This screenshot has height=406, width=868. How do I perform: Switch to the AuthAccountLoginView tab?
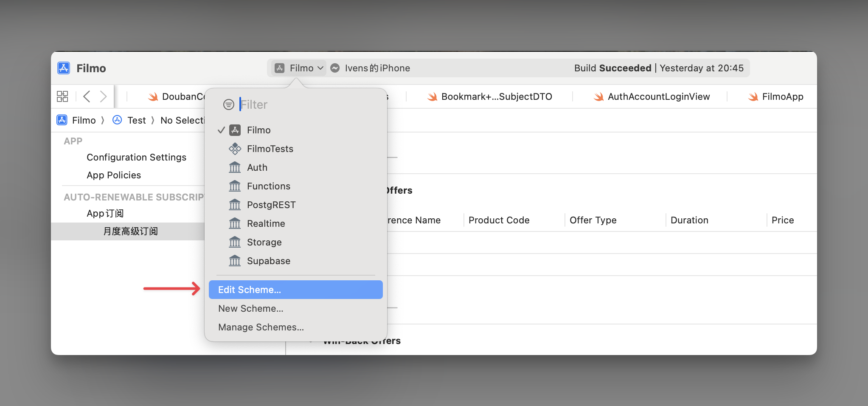[658, 96]
